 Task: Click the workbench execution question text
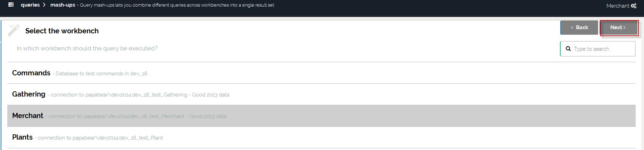pyautogui.click(x=87, y=48)
